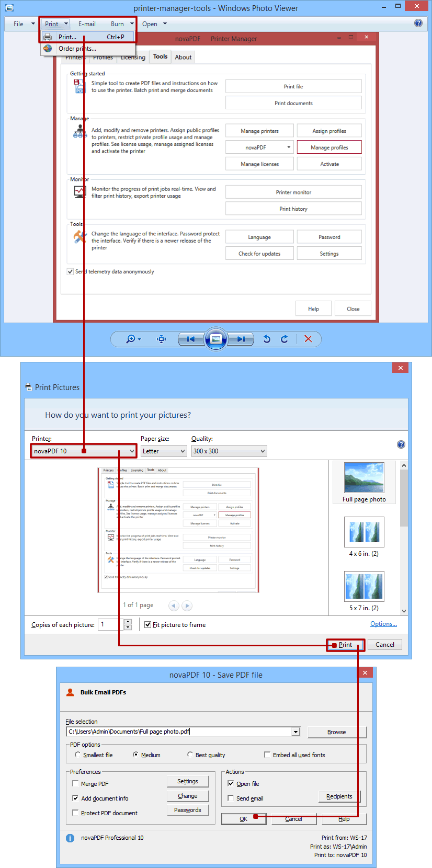Click OK in Save PDF file dialog
The height and width of the screenshot is (868, 432).
pyautogui.click(x=244, y=819)
